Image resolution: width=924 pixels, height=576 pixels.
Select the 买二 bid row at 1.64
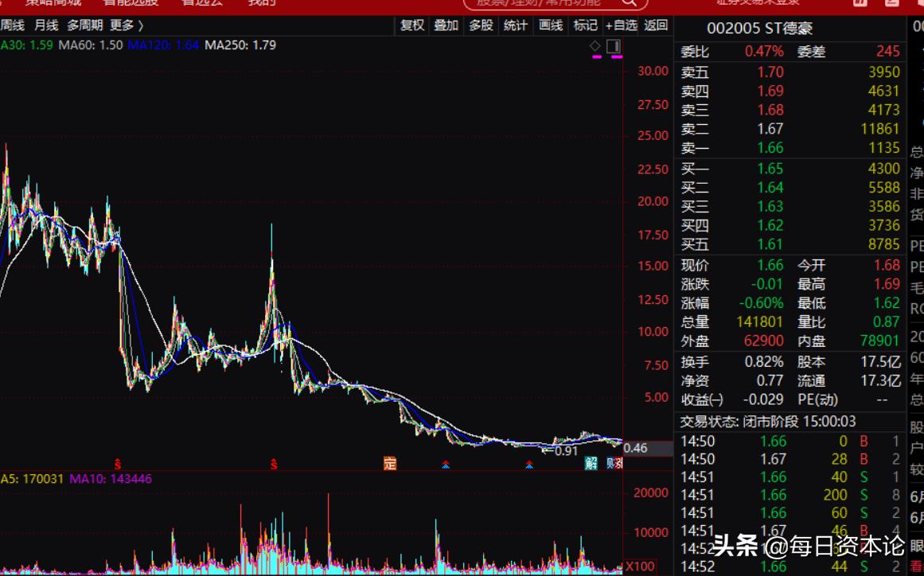[790, 188]
